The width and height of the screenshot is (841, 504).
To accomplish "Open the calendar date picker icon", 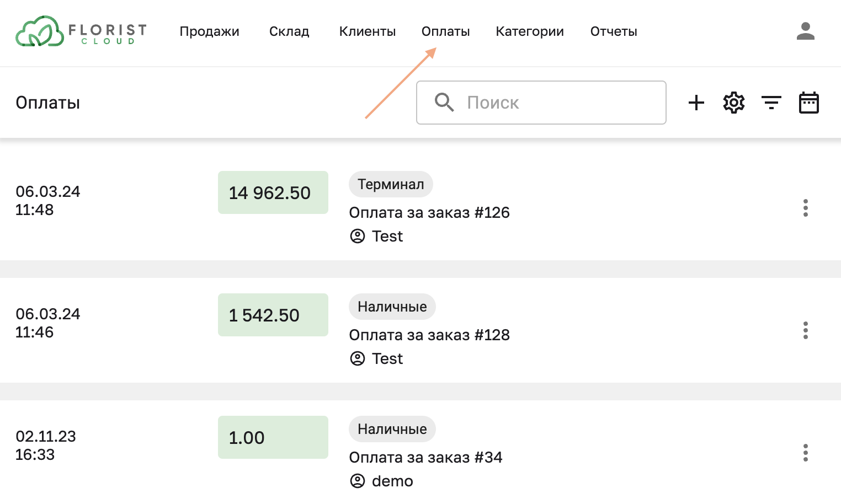I will click(808, 103).
